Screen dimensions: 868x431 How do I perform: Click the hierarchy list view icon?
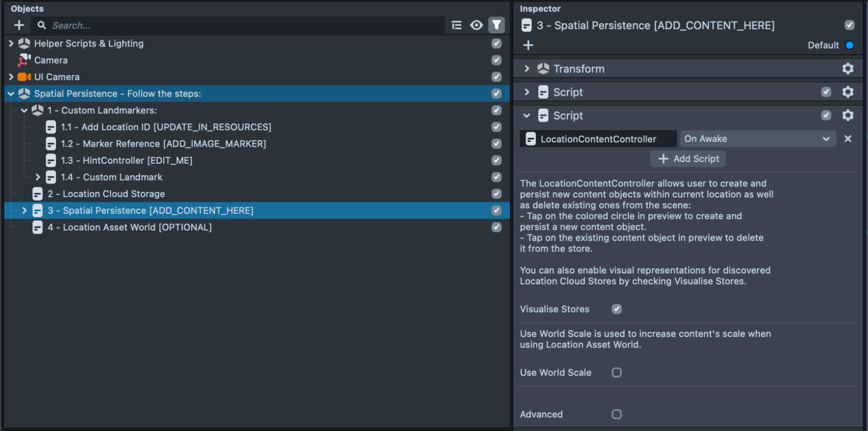[x=456, y=25]
